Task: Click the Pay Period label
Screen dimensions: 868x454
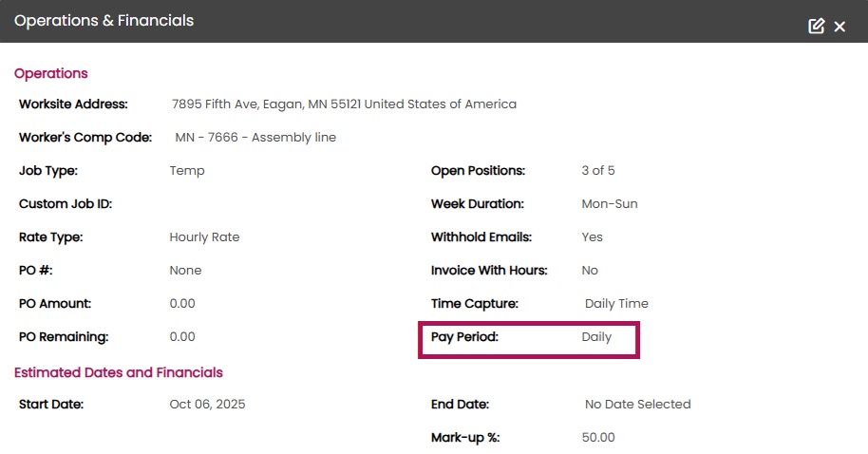Action: pyautogui.click(x=464, y=336)
